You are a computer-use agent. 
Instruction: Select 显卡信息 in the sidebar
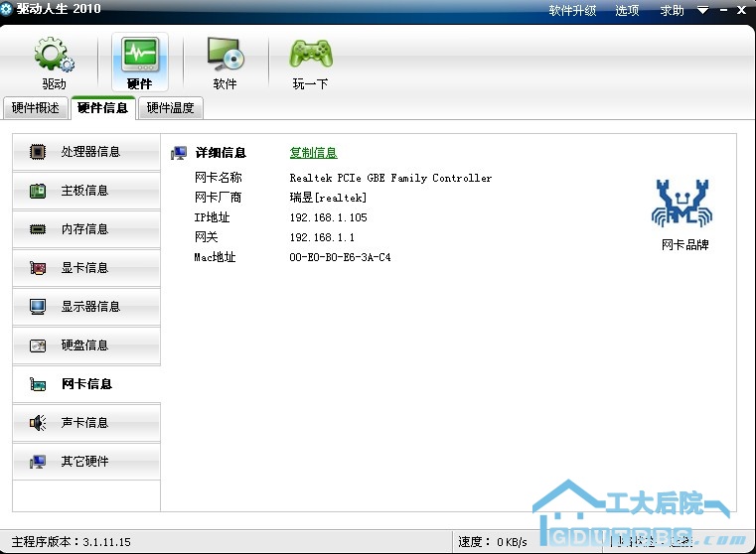(86, 268)
